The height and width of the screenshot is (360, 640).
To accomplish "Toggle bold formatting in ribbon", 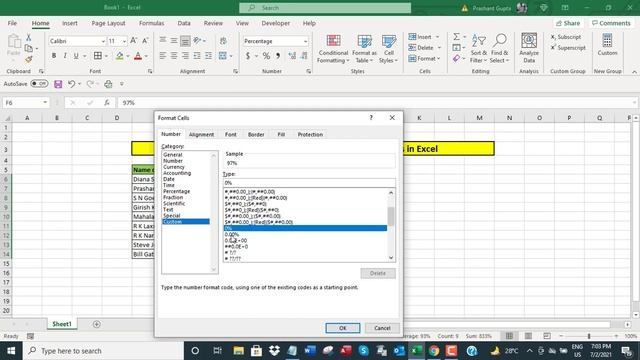I will [54, 56].
